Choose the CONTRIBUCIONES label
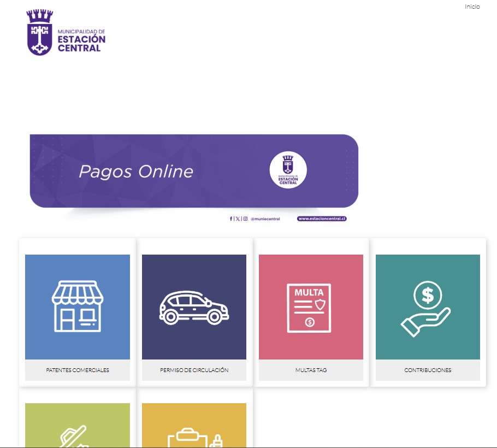This screenshot has height=448, width=497. point(428,370)
